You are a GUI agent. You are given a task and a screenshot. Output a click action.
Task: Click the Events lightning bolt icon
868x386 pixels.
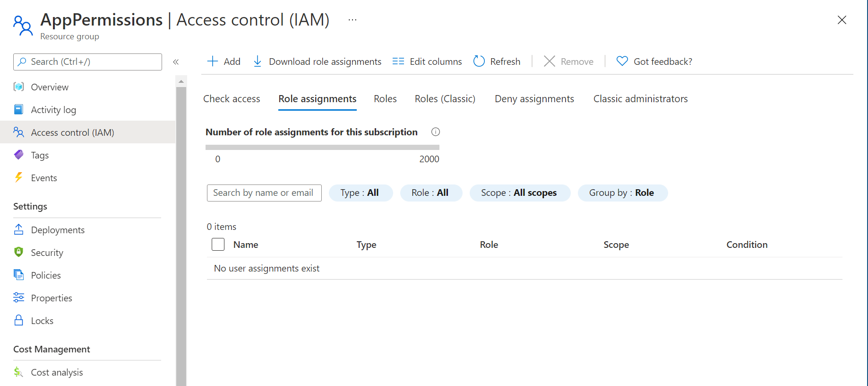click(x=18, y=177)
